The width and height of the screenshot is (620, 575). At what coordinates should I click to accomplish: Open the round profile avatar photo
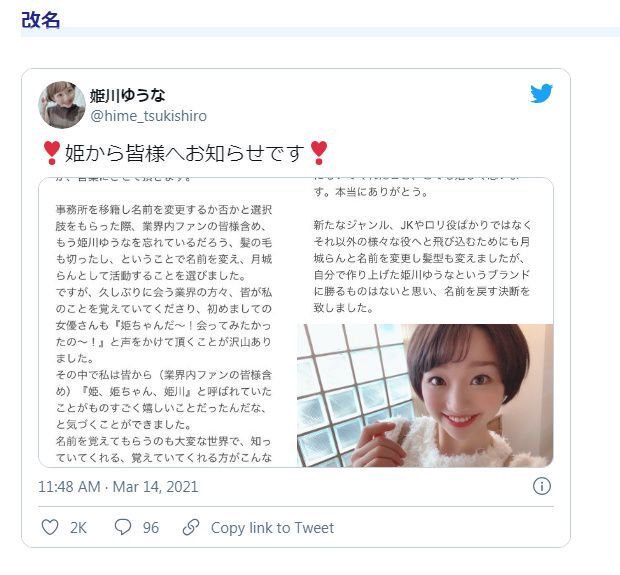pos(62,105)
